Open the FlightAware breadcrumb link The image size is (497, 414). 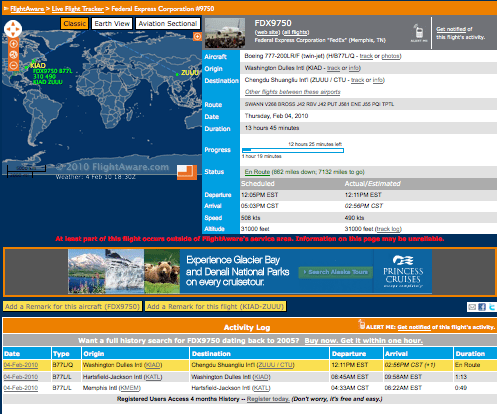27,9
